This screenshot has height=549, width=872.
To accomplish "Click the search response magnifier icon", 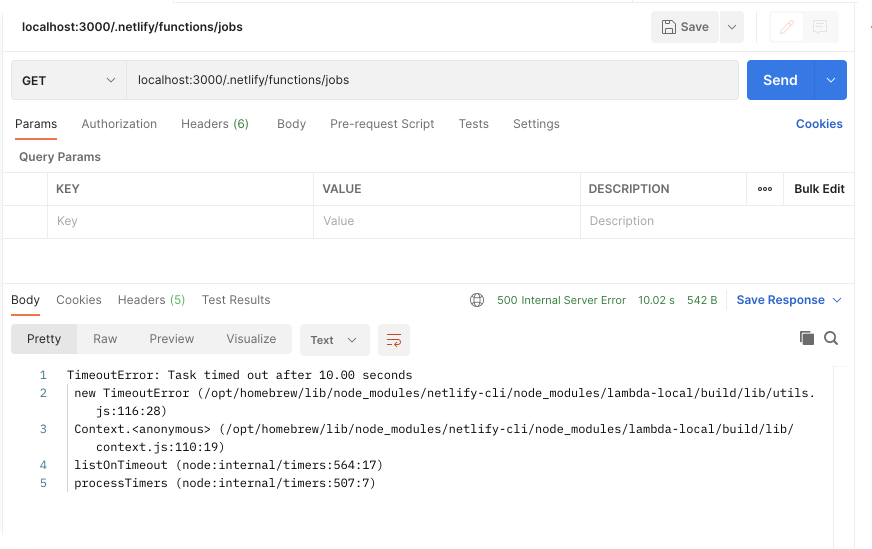I will (831, 338).
